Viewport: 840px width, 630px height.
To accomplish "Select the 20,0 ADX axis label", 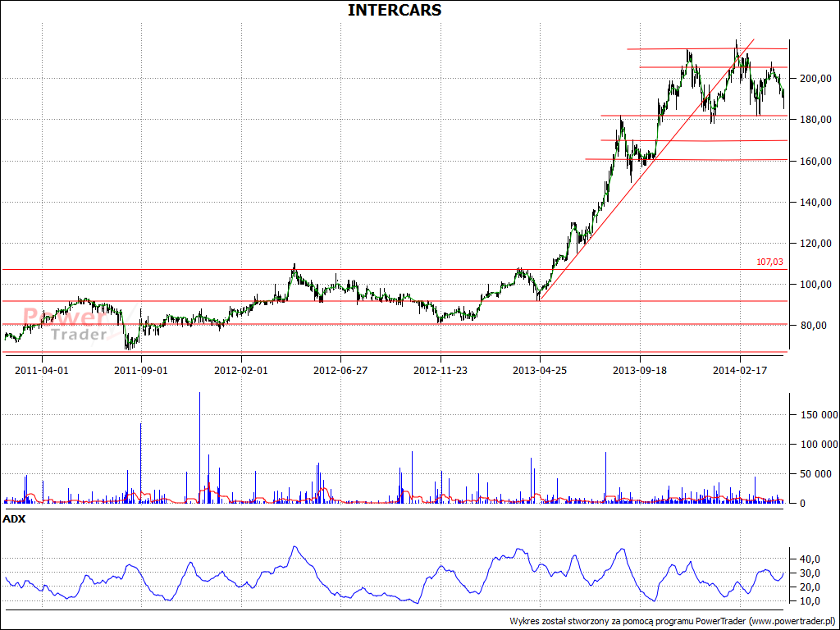I will pyautogui.click(x=810, y=587).
